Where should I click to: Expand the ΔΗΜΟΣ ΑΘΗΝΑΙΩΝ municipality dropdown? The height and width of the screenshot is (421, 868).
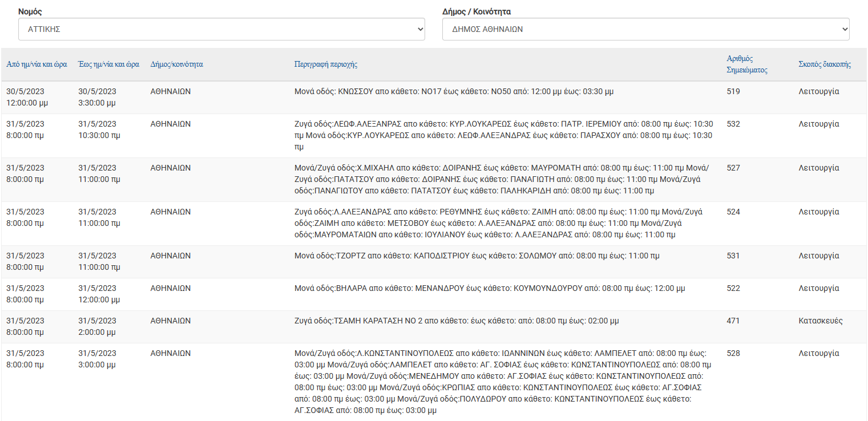[x=645, y=29]
